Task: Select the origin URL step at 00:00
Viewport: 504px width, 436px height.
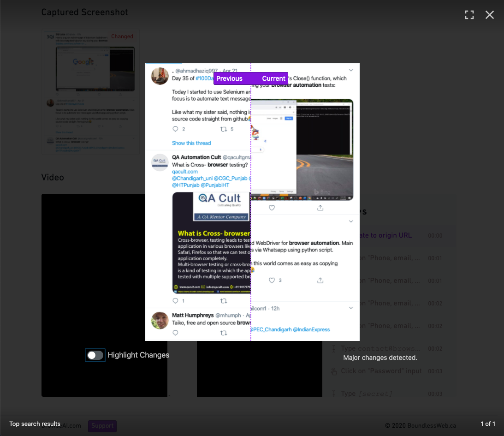Action: point(408,235)
